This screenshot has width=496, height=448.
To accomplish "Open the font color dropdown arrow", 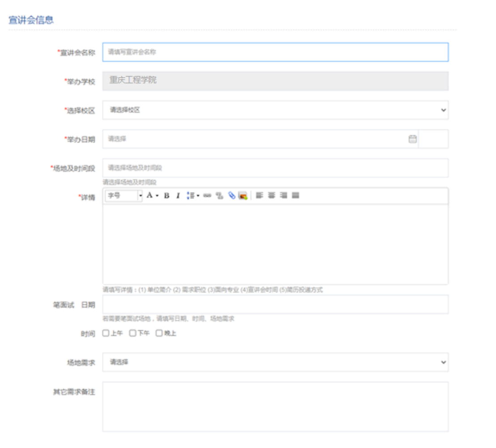I will [157, 196].
